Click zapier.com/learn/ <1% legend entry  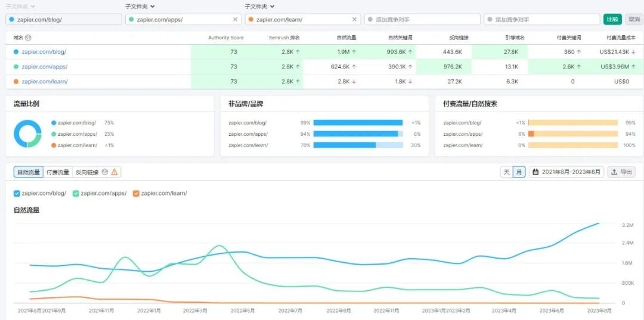(82, 145)
